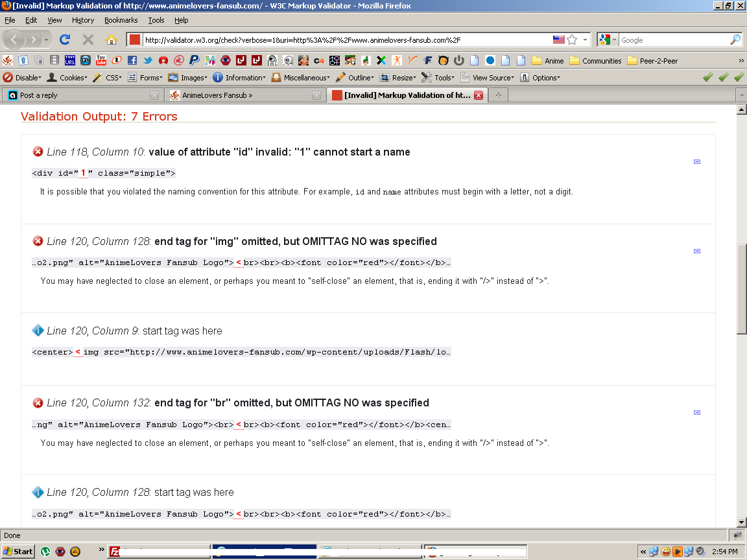Show more bookmarks with the overflow chevron
Viewport: 747px width, 560px height.
[741, 60]
